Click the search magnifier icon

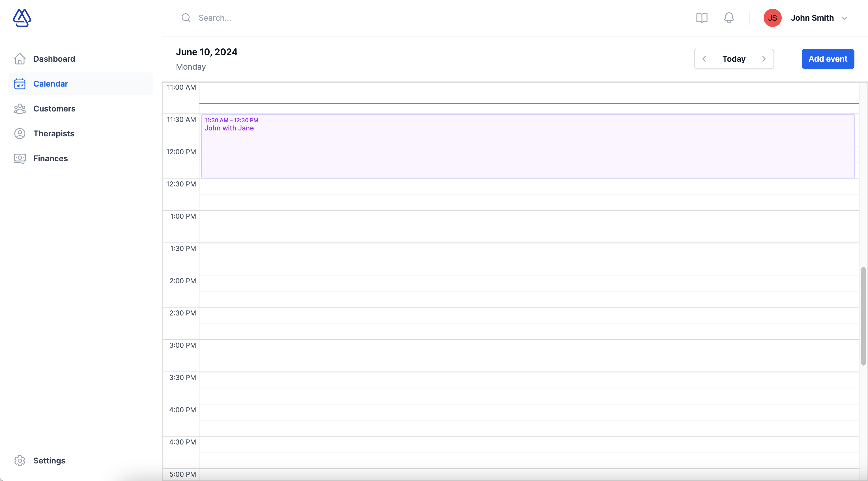point(186,18)
